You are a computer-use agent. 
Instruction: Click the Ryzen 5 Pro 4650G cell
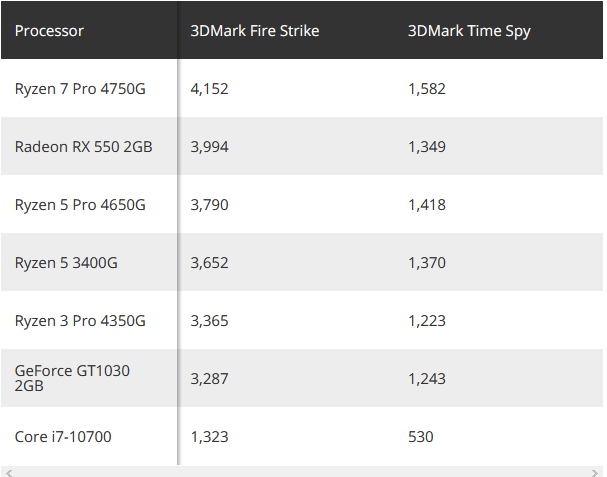pos(80,204)
